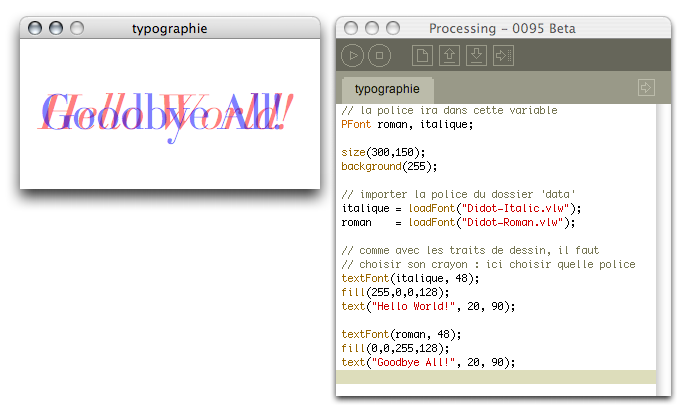693x419 pixels.
Task: Create a new sketch from toolbar
Action: tap(424, 57)
